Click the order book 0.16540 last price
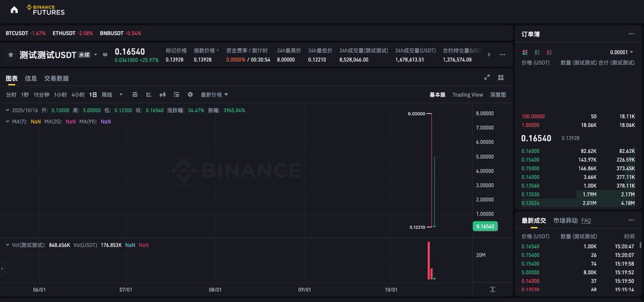Viewport: 644px width, 302px height. (536, 138)
